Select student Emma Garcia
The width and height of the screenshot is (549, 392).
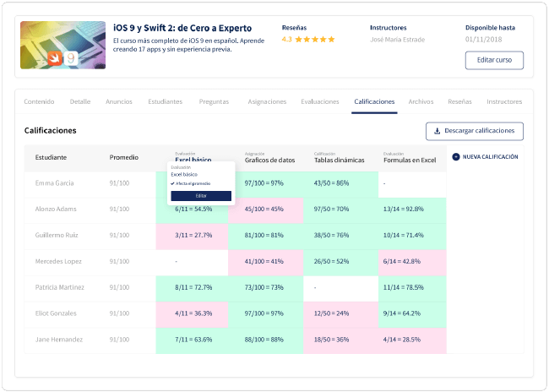(54, 182)
